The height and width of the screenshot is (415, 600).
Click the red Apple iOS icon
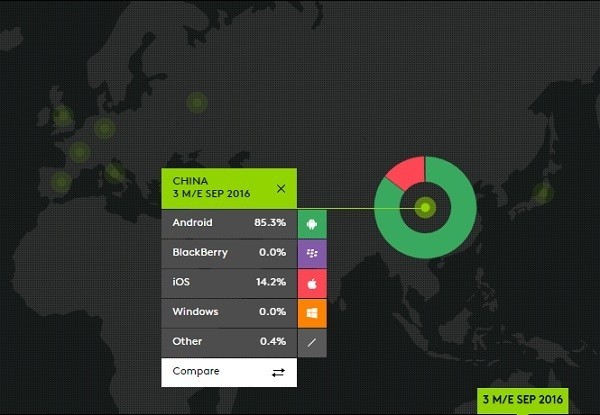(x=312, y=282)
